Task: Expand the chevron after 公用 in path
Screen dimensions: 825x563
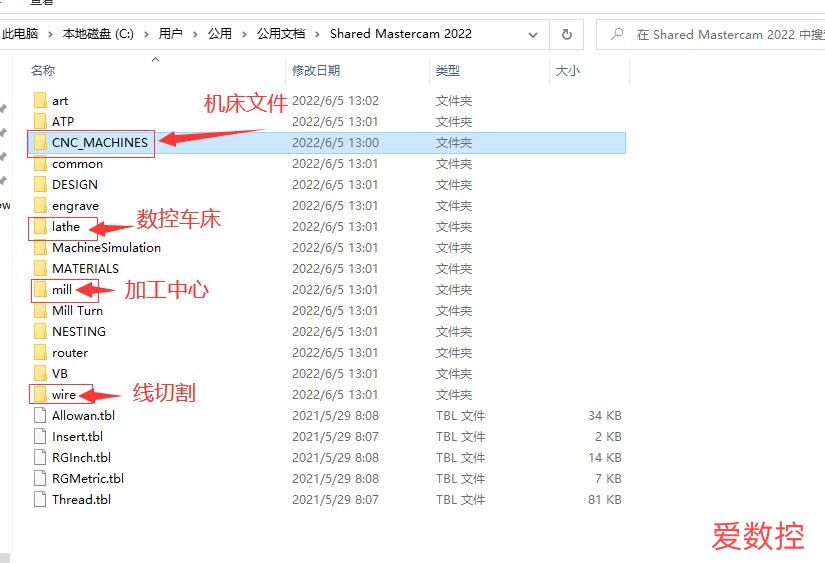Action: (244, 35)
